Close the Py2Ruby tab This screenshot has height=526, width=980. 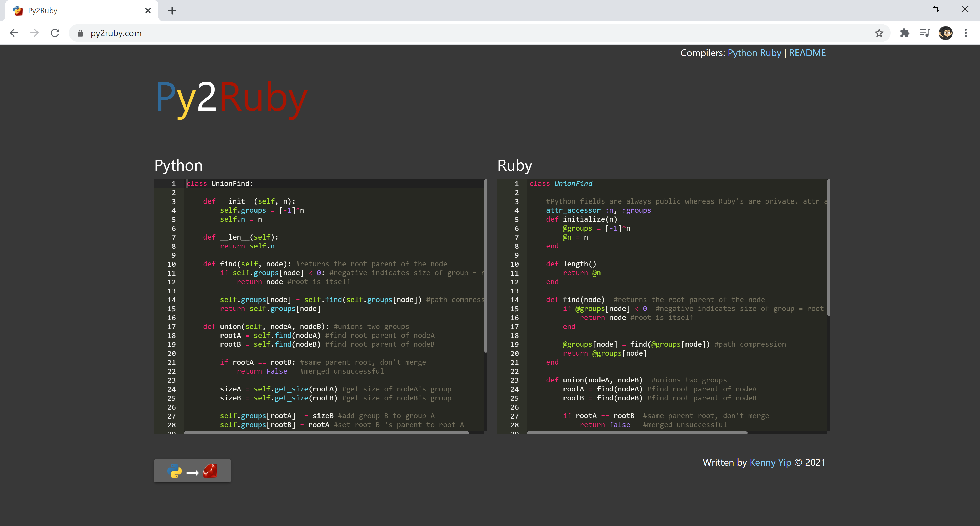(x=148, y=11)
